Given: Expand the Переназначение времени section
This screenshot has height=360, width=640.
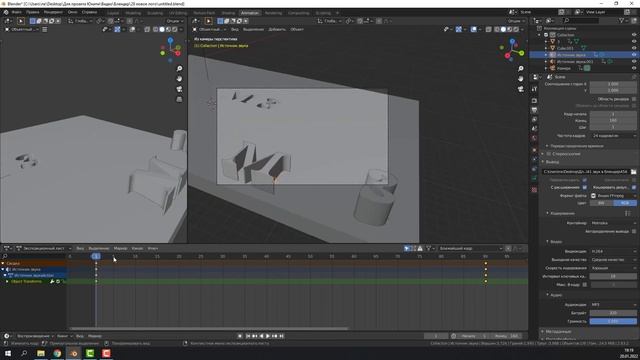Looking at the screenshot, I should click(x=576, y=146).
